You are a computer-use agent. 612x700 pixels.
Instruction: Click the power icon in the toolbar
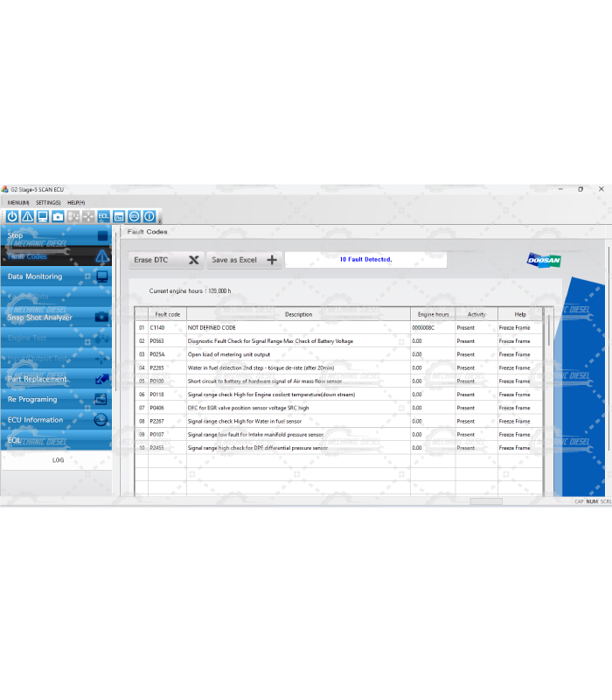(x=11, y=216)
